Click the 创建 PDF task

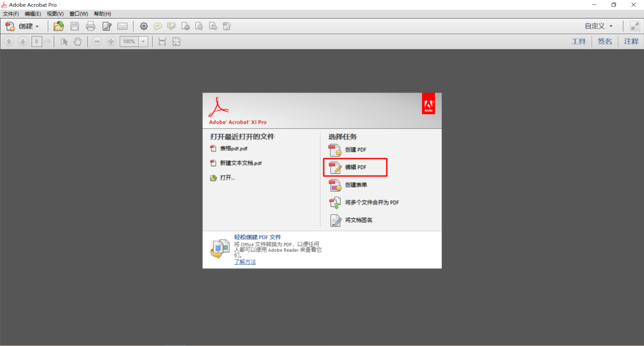coord(348,150)
